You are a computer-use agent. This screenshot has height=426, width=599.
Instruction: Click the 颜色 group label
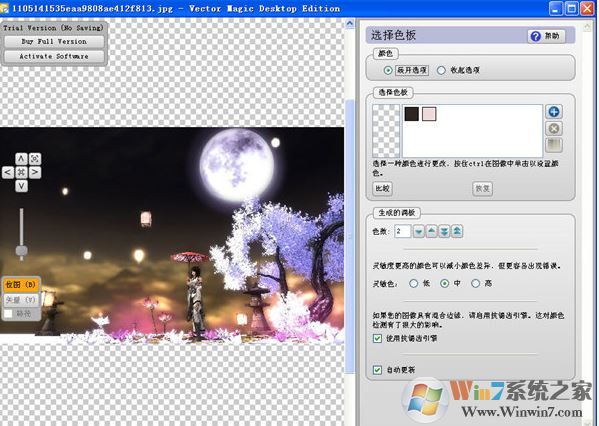(385, 53)
